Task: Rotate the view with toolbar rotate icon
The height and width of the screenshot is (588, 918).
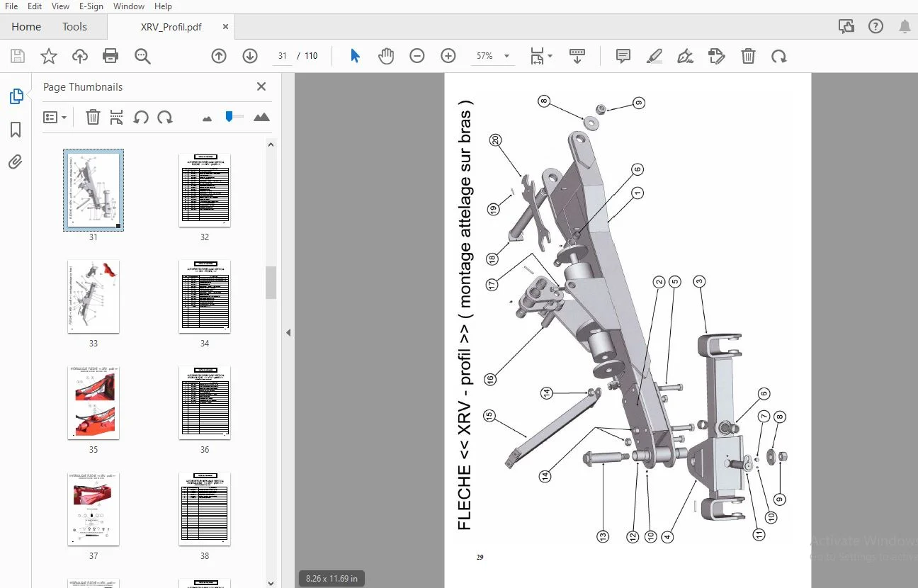Action: 779,57
